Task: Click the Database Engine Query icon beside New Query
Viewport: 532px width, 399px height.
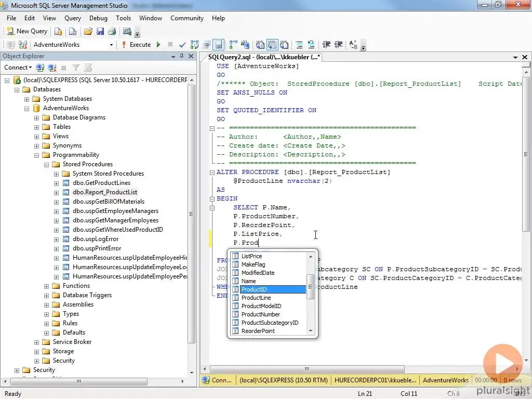Action: click(58, 32)
